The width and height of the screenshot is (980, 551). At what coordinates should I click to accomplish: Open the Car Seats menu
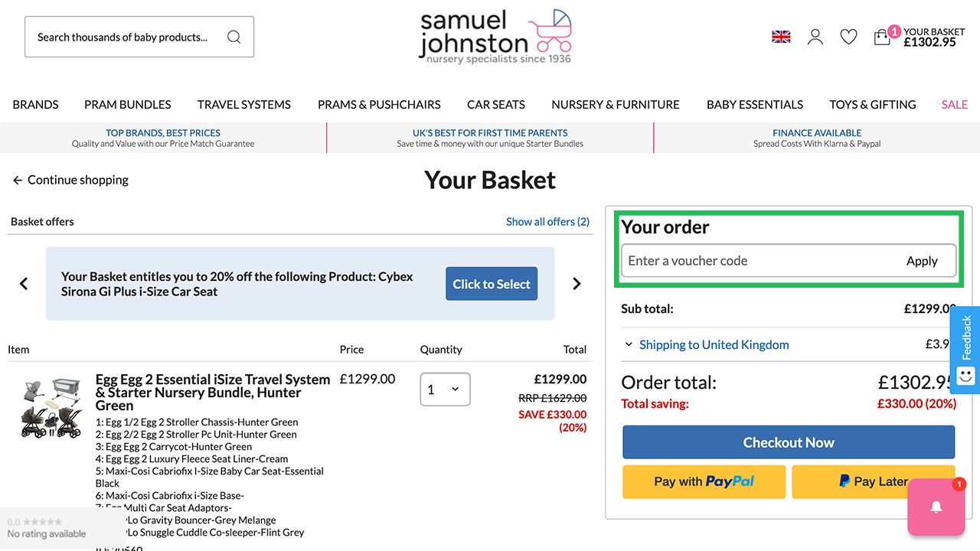(496, 105)
